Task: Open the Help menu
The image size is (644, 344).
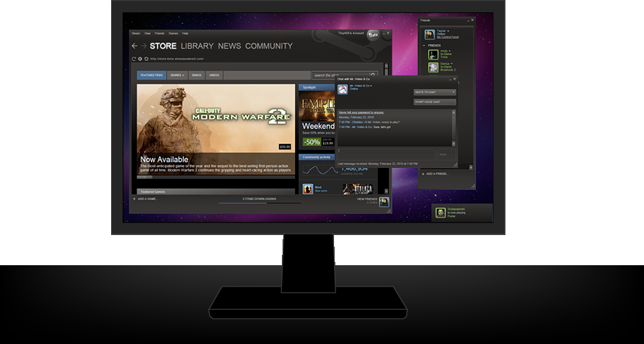Action: [x=185, y=34]
